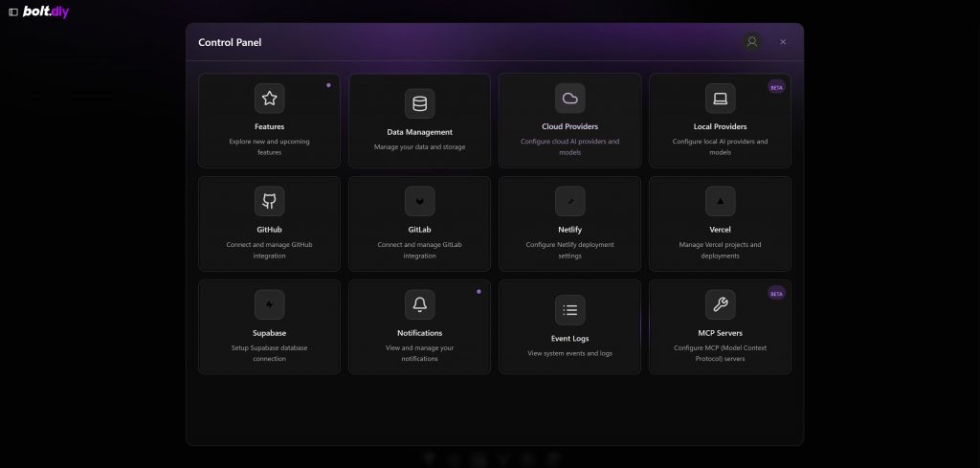980x468 pixels.
Task: Open the GitHub octocat icon
Action: (269, 201)
